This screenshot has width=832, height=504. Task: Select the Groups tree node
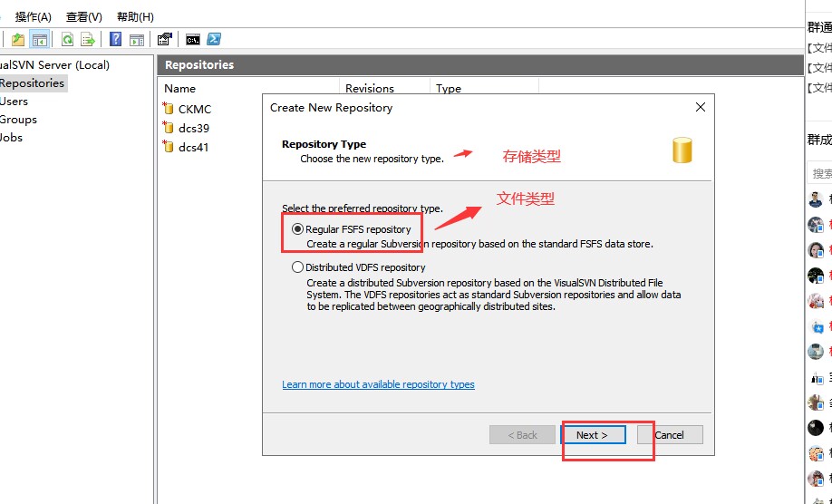pyautogui.click(x=18, y=120)
